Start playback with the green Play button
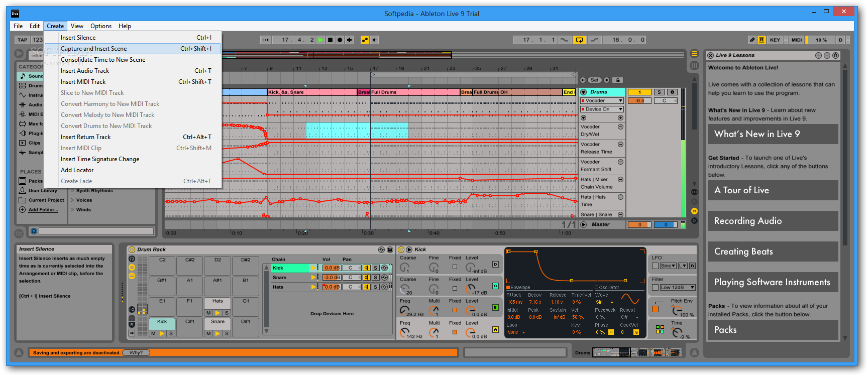 [320, 40]
